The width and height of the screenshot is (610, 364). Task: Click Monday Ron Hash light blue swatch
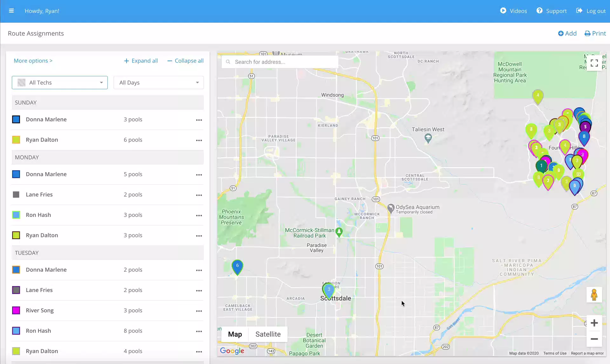pos(16,215)
